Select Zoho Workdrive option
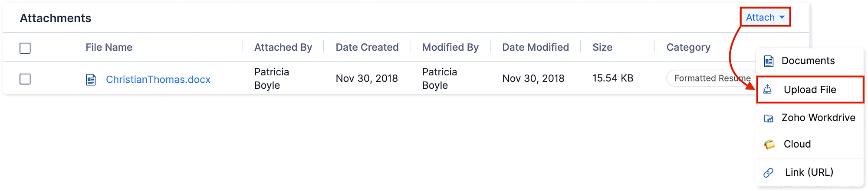This screenshot has height=191, width=868. point(818,117)
